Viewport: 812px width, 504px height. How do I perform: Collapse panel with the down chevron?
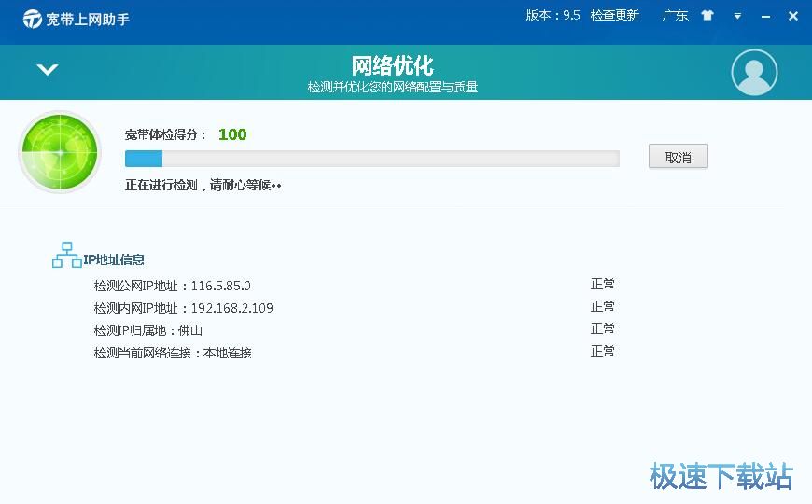[x=47, y=69]
